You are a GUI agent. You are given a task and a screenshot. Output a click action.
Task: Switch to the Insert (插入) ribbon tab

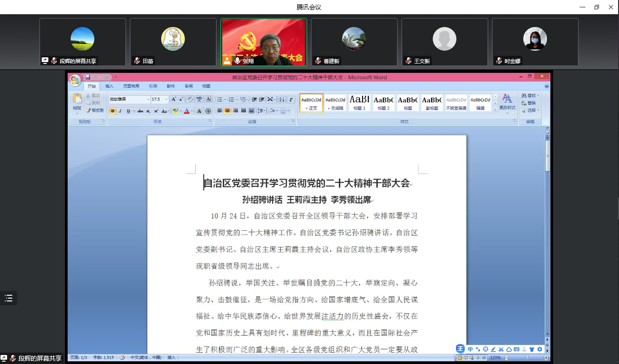tap(109, 86)
